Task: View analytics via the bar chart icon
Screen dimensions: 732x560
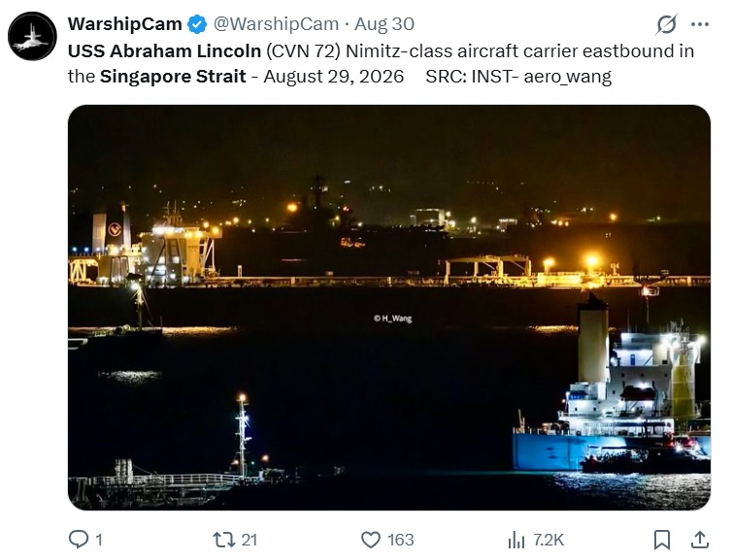Action: click(516, 540)
